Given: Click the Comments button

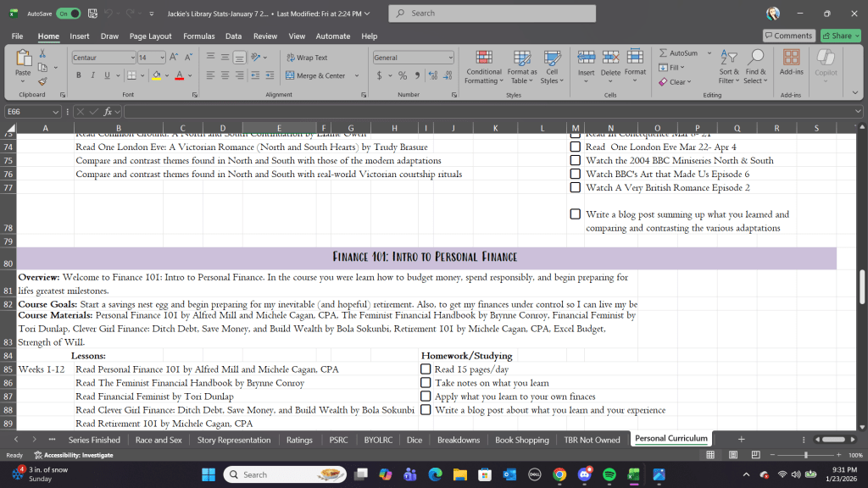Looking at the screenshot, I should point(787,36).
